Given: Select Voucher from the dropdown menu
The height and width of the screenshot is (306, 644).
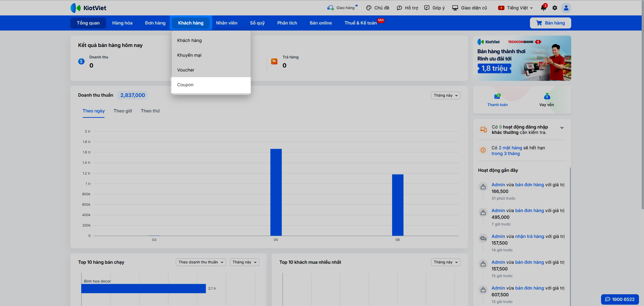Looking at the screenshot, I should click(211, 70).
